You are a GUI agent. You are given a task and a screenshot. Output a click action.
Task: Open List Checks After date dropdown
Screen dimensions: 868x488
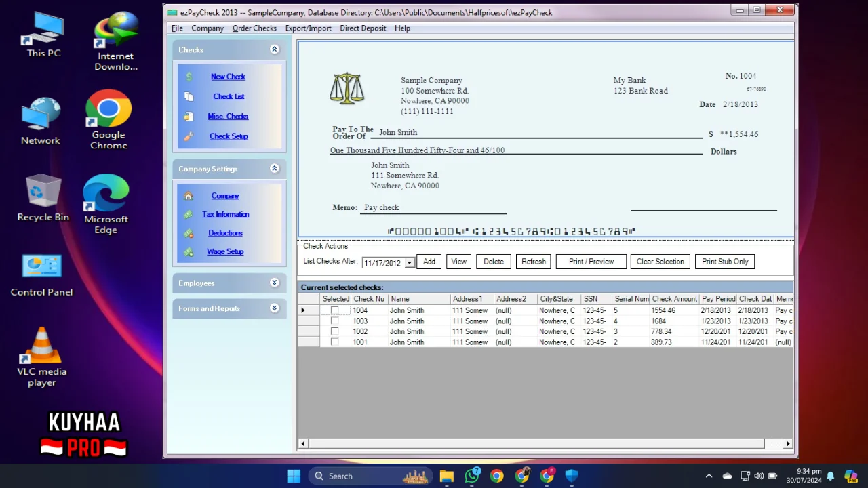click(409, 263)
